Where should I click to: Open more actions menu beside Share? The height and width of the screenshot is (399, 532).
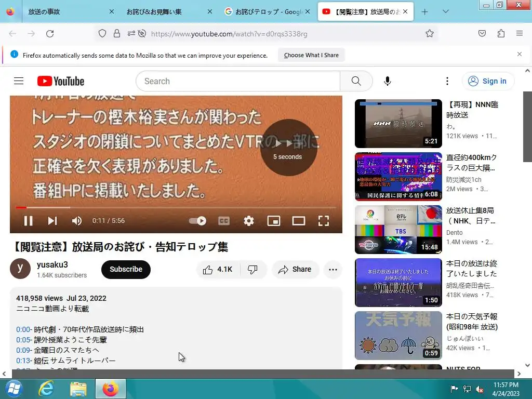(333, 270)
